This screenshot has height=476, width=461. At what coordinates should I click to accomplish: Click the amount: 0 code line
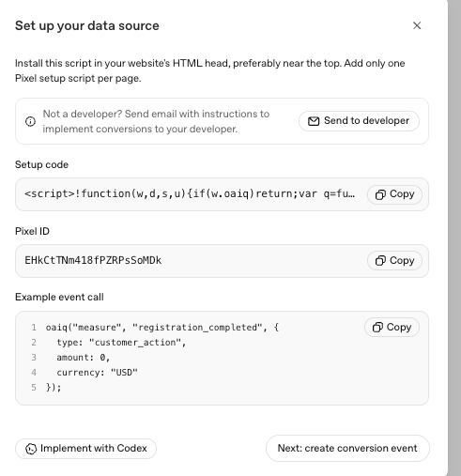84,358
